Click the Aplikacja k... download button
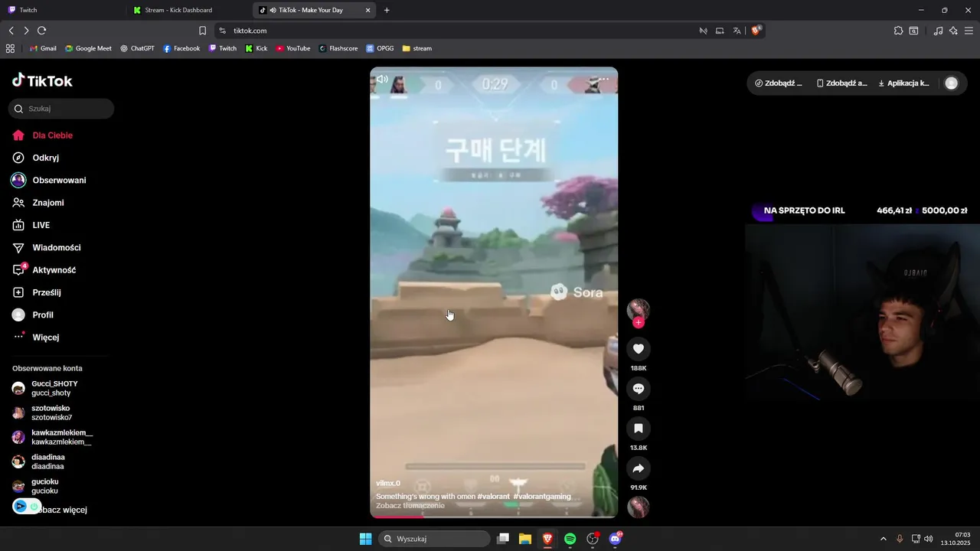This screenshot has height=551, width=980. pos(903,83)
